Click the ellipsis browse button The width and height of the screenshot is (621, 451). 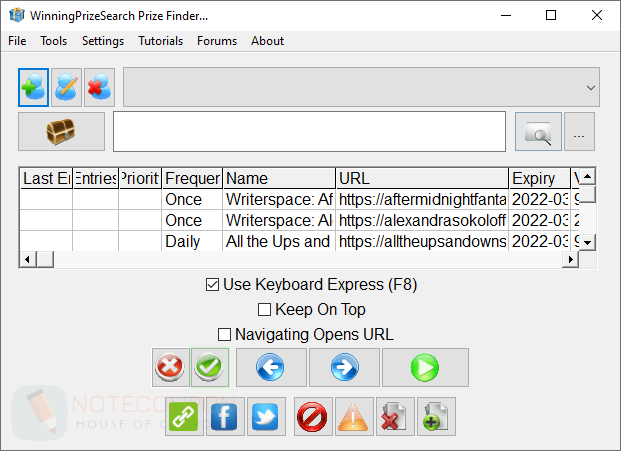coord(579,131)
